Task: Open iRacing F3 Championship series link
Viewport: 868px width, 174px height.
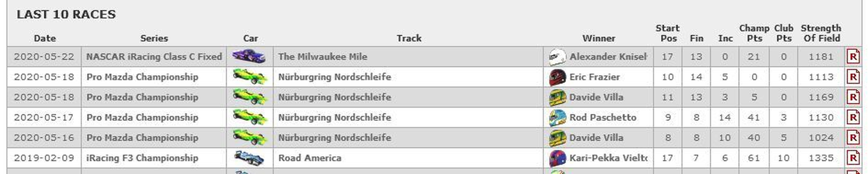Action: pos(142,158)
